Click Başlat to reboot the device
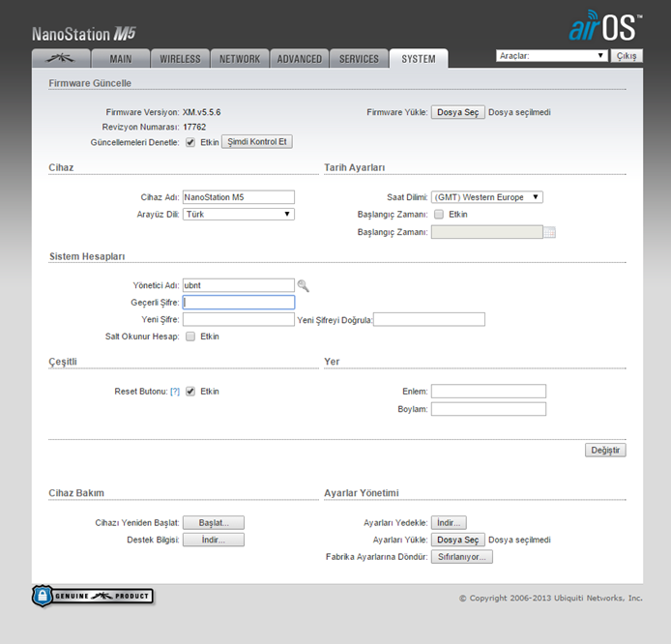The image size is (671, 644). point(214,523)
